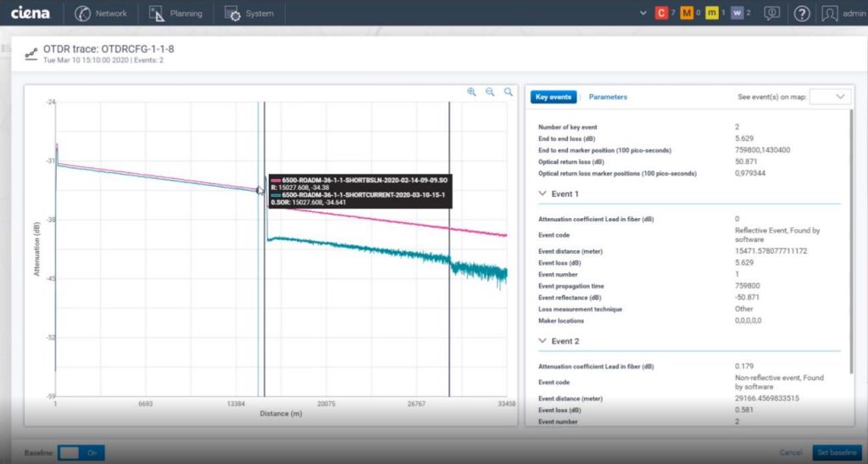This screenshot has height=464, width=868.
Task: Click the Planning drafting icon
Action: tap(157, 14)
